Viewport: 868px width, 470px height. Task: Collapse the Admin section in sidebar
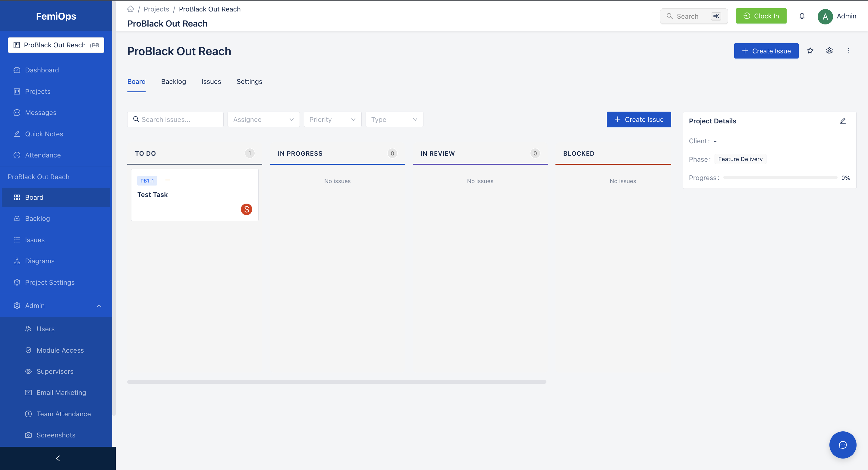(99, 306)
